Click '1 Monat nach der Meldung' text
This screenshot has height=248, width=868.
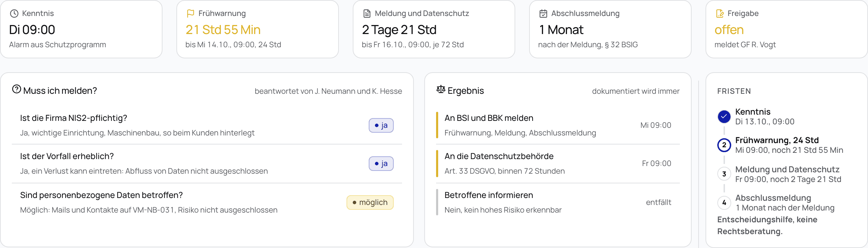(x=785, y=208)
